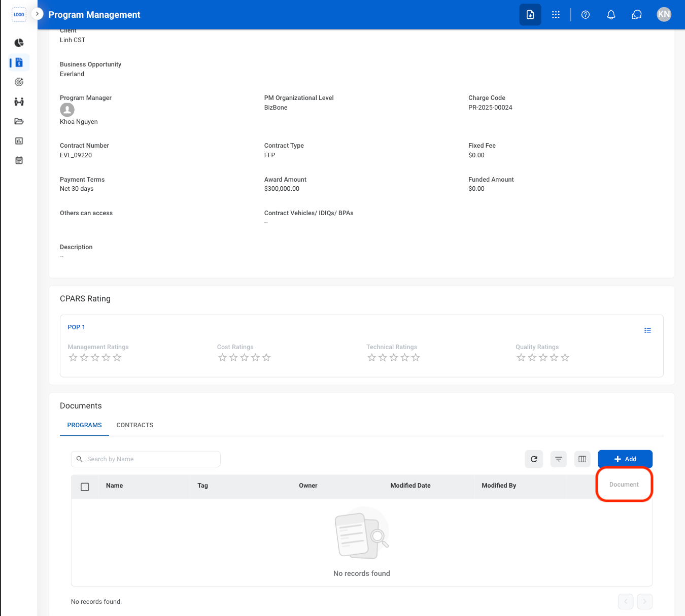The image size is (685, 616).
Task: Click the contract number EVL_09220
Action: pos(76,155)
